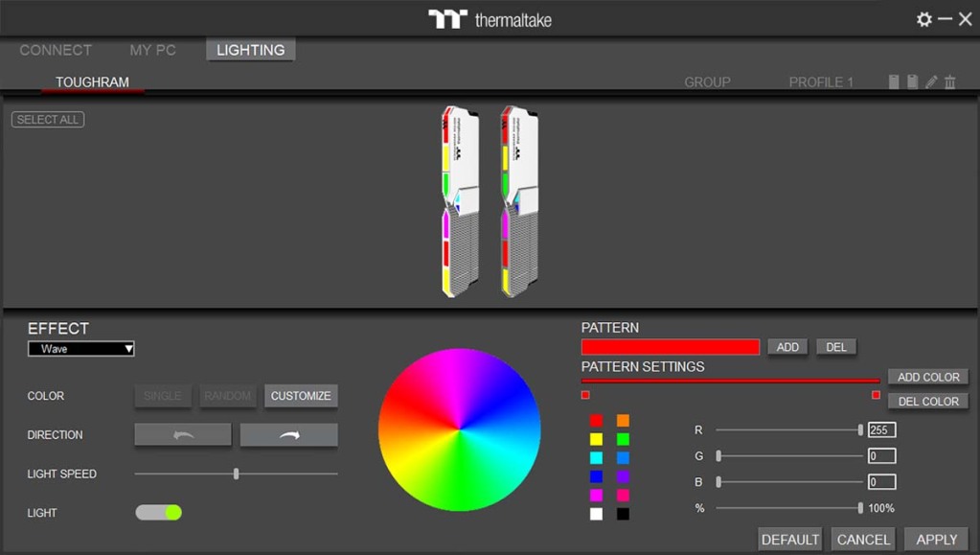Open the Wave effect dropdown
980x555 pixels.
pyautogui.click(x=81, y=349)
